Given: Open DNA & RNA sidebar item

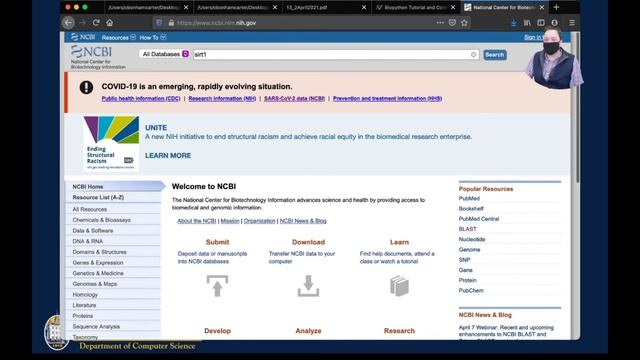Looking at the screenshot, I should (x=87, y=241).
